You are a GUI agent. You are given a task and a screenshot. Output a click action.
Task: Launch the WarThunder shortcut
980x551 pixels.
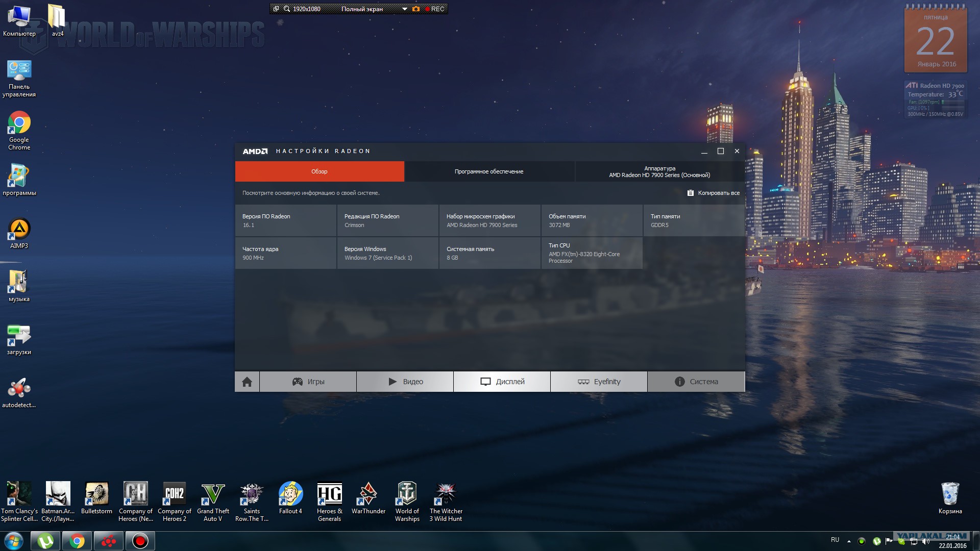pos(369,498)
